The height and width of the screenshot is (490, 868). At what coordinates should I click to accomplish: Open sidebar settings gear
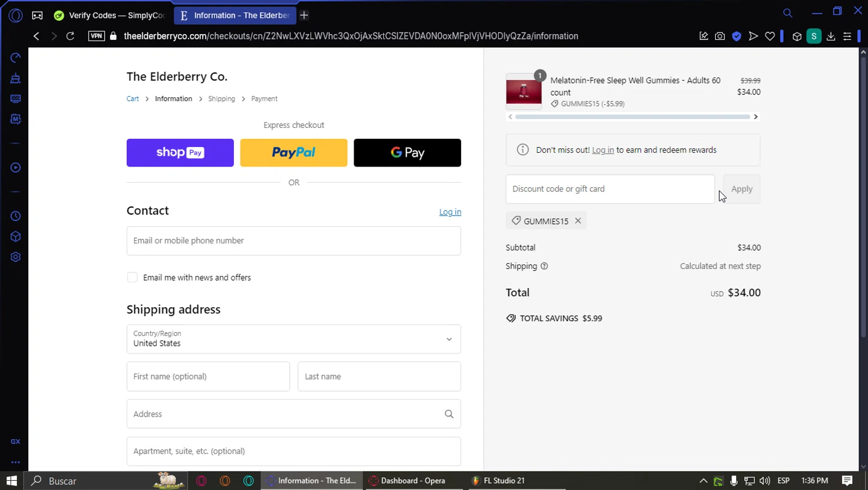(16, 257)
